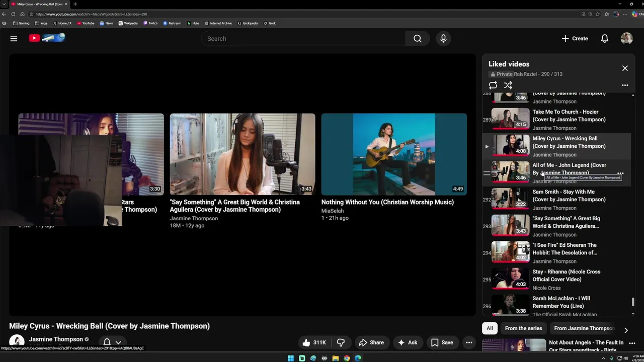Select 'From Jasmine Thompson' chip
644x362 pixels.
point(584,328)
